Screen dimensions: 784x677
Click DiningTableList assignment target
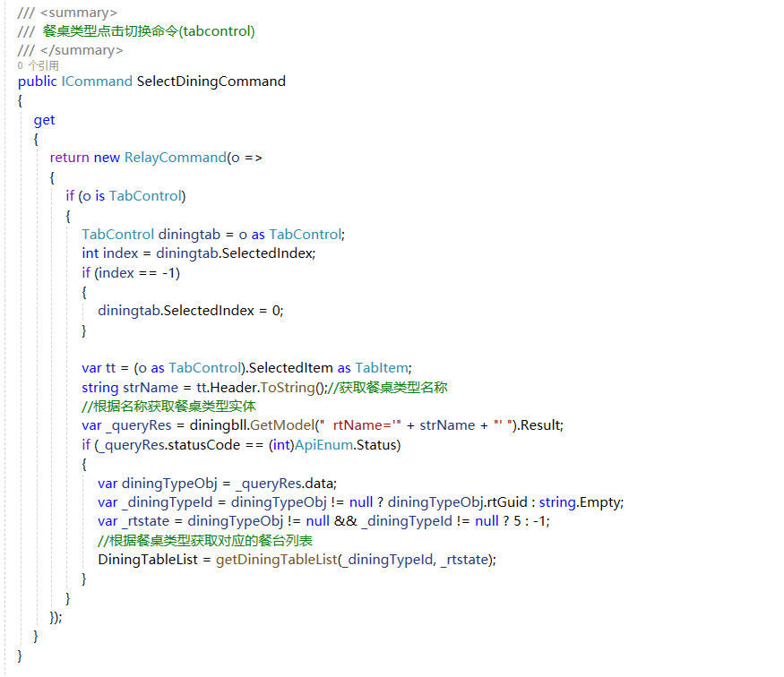148,560
